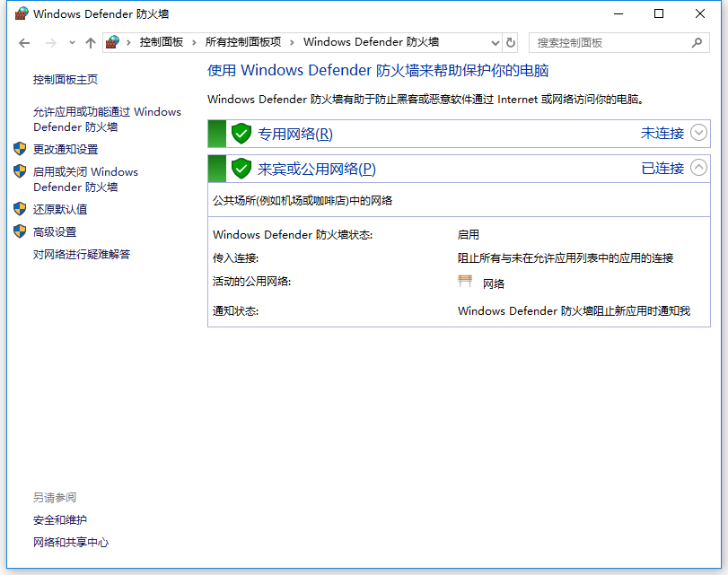Click shield icon beside 高级设置

pyautogui.click(x=20, y=231)
